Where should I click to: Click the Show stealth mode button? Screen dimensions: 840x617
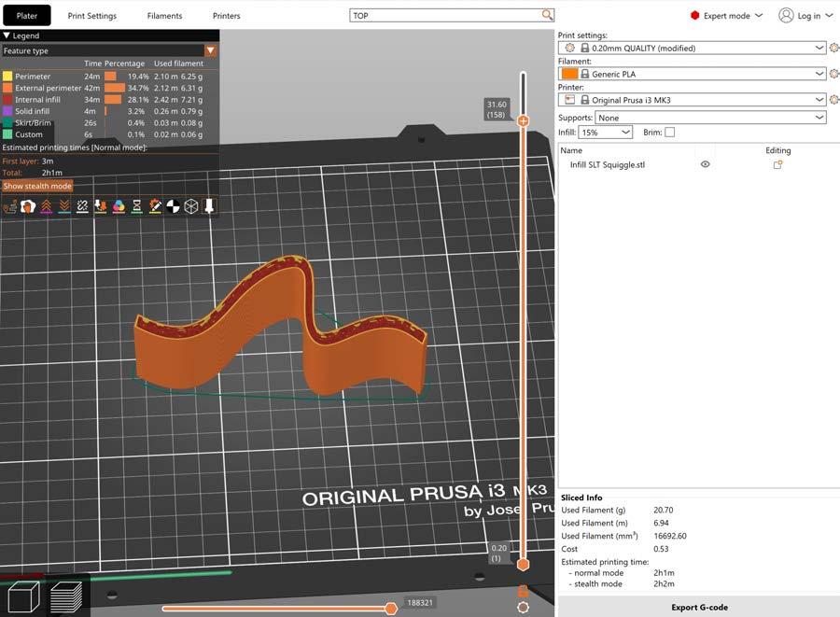click(37, 186)
